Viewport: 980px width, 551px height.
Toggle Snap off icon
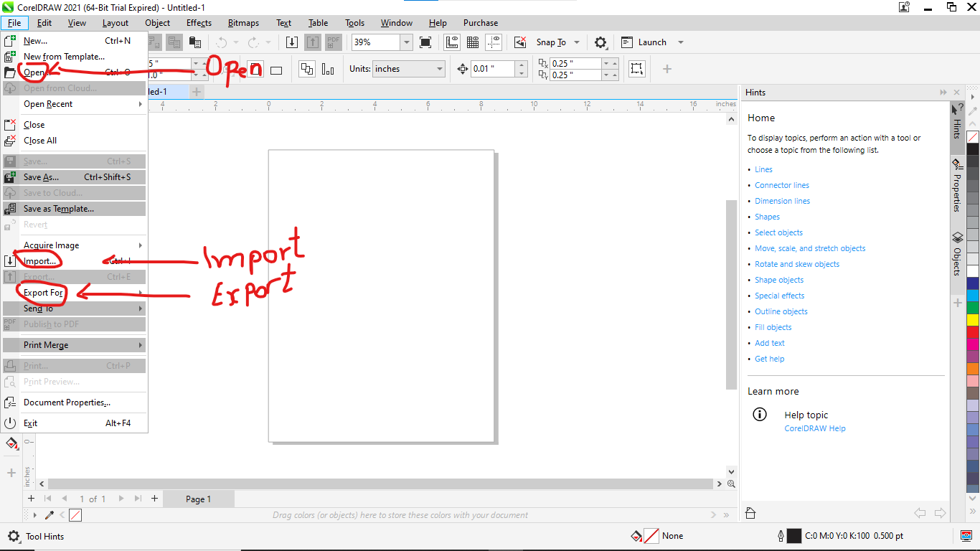(x=521, y=42)
